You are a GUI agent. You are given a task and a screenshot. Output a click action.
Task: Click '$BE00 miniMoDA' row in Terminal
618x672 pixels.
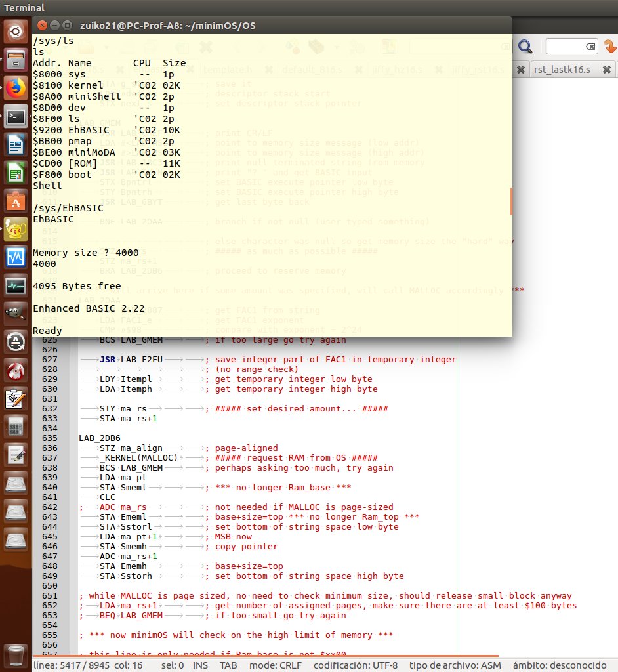tap(107, 152)
